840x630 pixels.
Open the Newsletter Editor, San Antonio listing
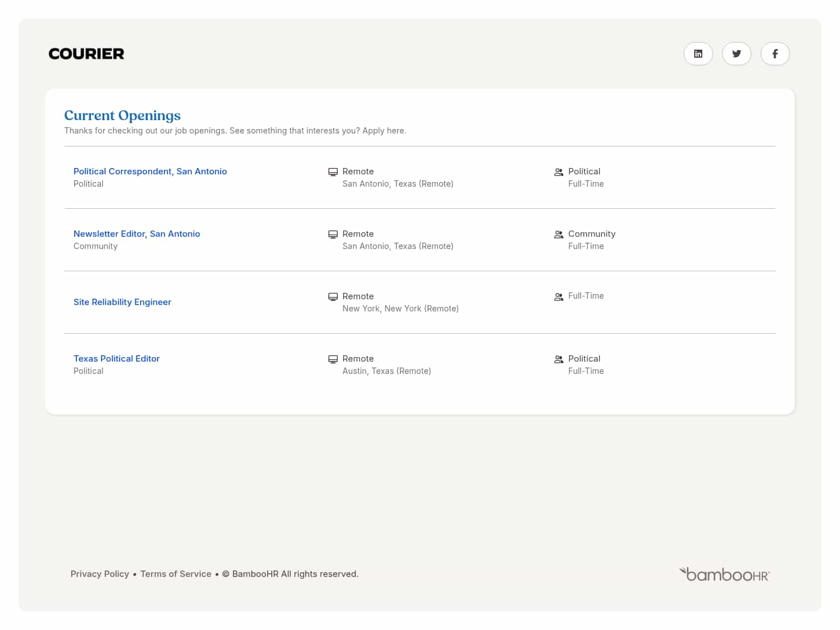(136, 233)
